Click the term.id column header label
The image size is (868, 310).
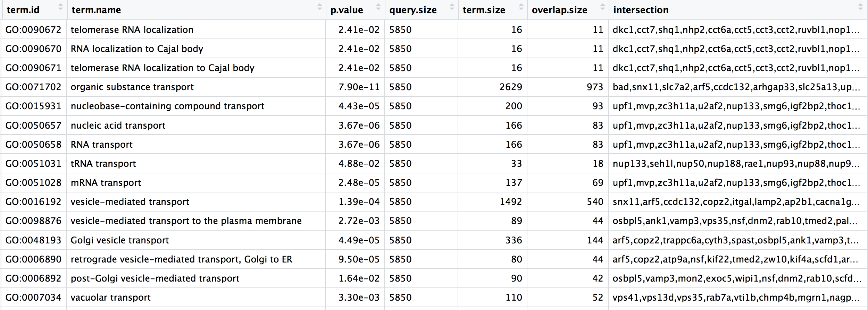point(23,10)
